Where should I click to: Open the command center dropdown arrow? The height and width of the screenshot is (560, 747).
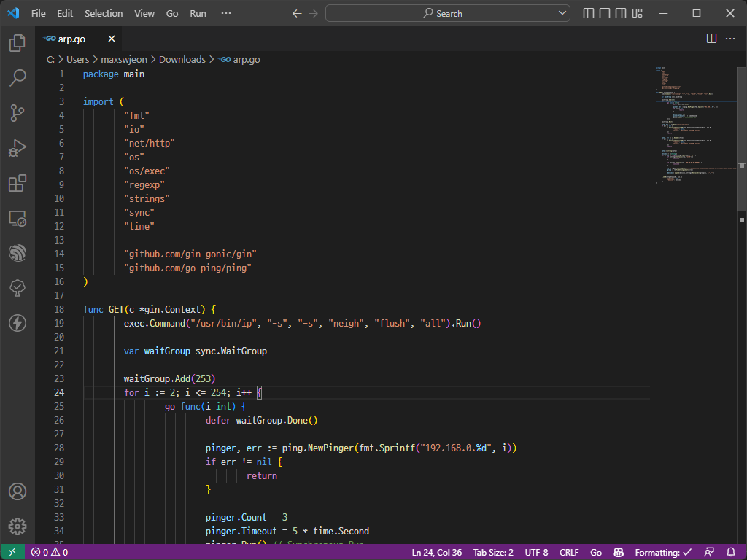[x=562, y=13]
